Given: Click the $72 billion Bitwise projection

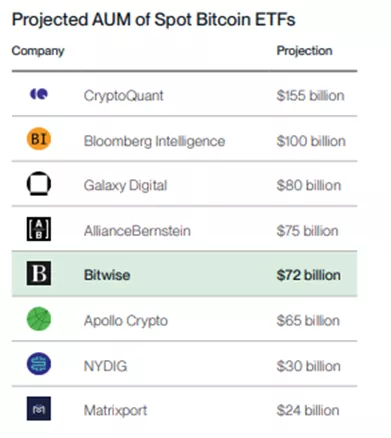Looking at the screenshot, I should point(309,275).
